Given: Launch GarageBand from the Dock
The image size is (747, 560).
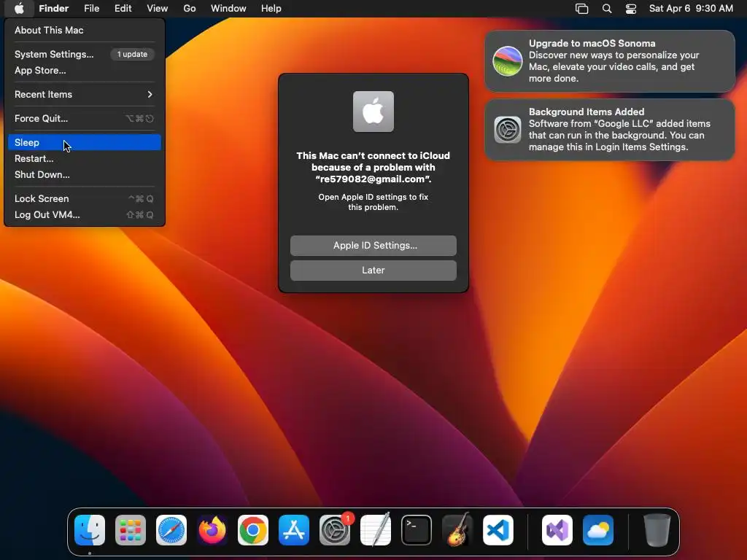Looking at the screenshot, I should pos(457,530).
